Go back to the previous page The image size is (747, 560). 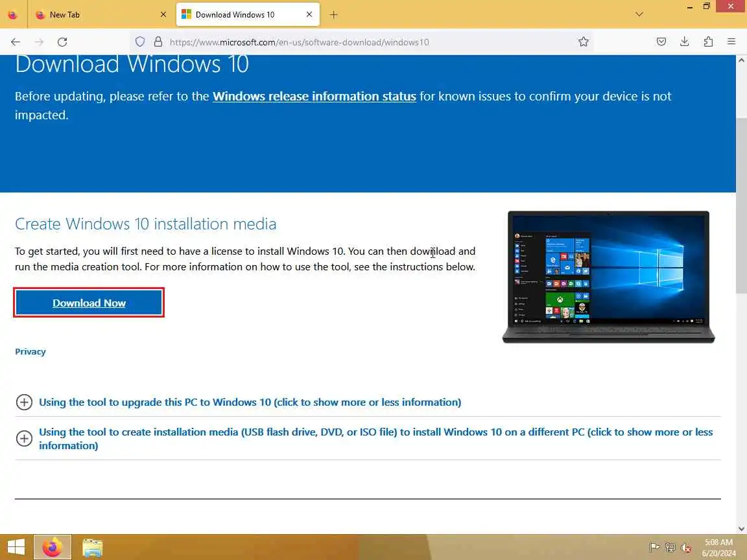pyautogui.click(x=16, y=42)
